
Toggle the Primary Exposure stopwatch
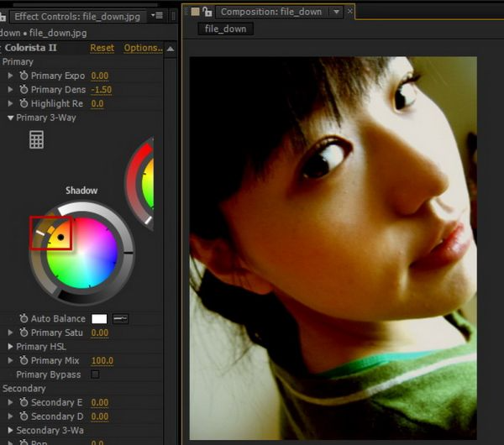pos(24,76)
